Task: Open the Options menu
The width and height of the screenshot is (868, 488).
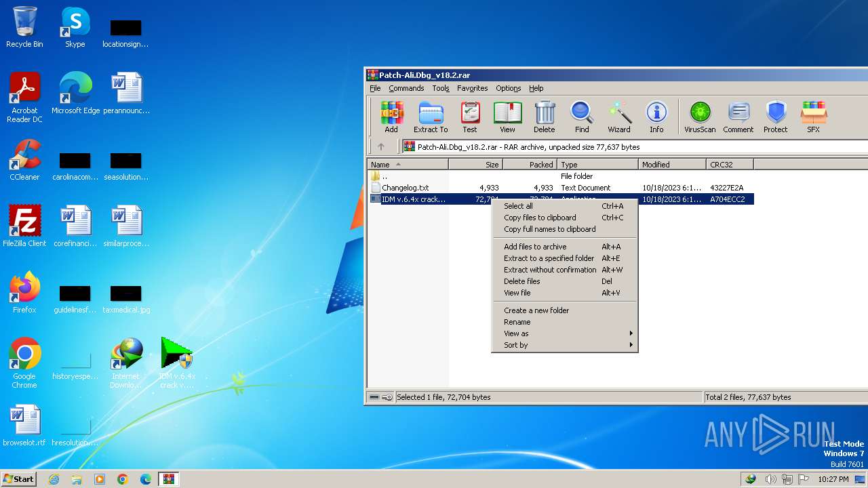Action: tap(509, 88)
